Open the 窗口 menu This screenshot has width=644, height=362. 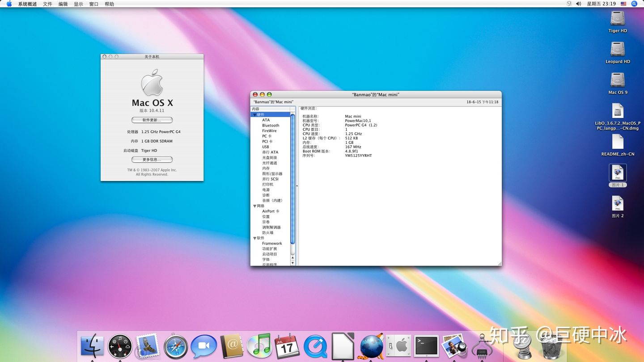tap(93, 4)
